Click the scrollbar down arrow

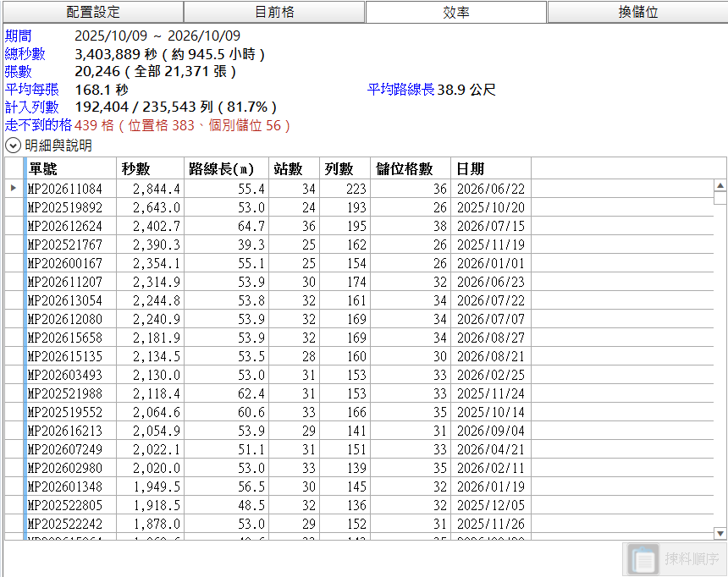pyautogui.click(x=720, y=533)
